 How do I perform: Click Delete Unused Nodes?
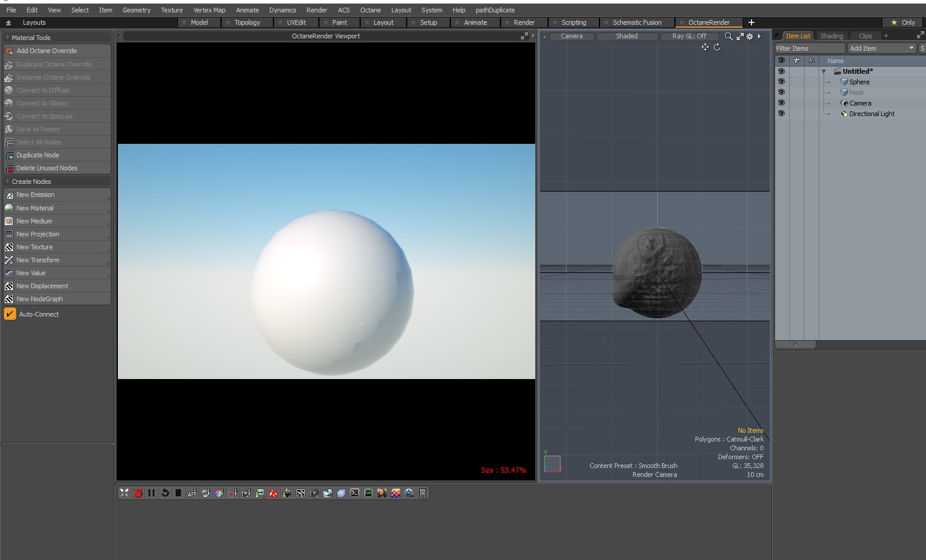point(47,168)
